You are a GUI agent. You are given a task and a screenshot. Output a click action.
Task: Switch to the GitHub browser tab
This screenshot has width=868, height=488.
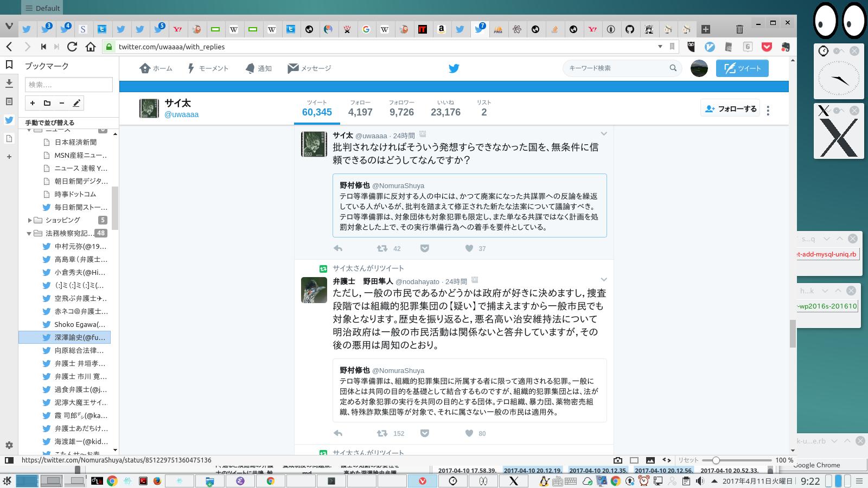pos(630,29)
